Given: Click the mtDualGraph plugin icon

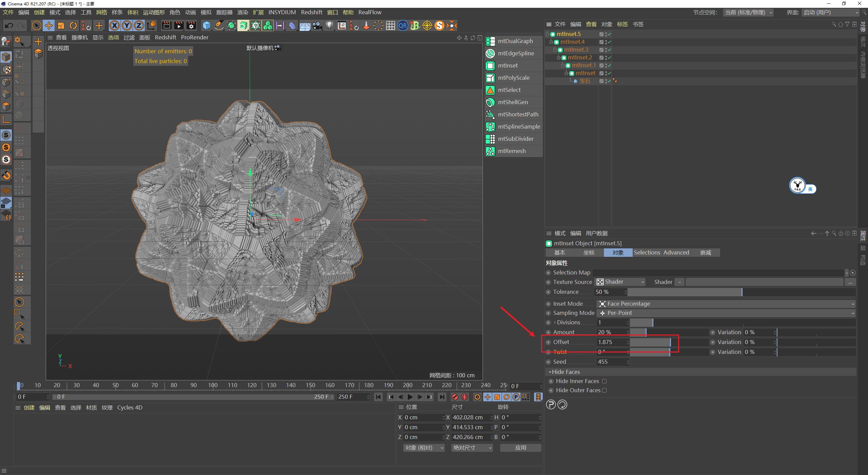Looking at the screenshot, I should [490, 41].
